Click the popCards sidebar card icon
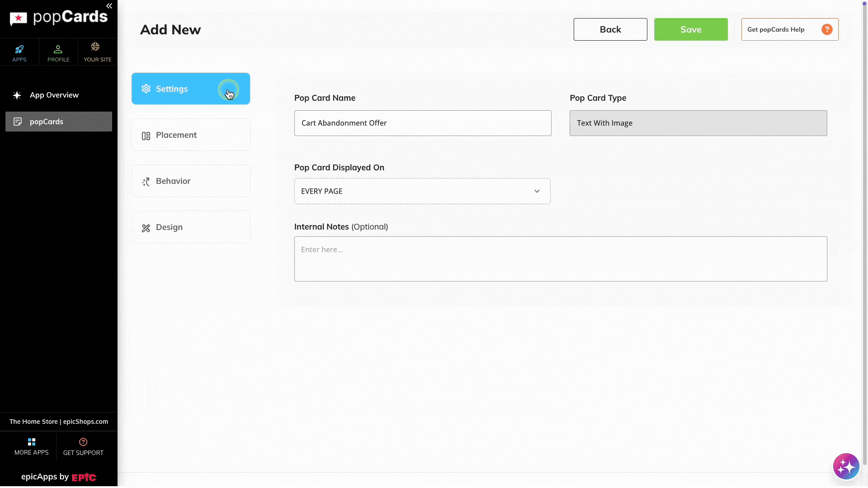 (18, 122)
